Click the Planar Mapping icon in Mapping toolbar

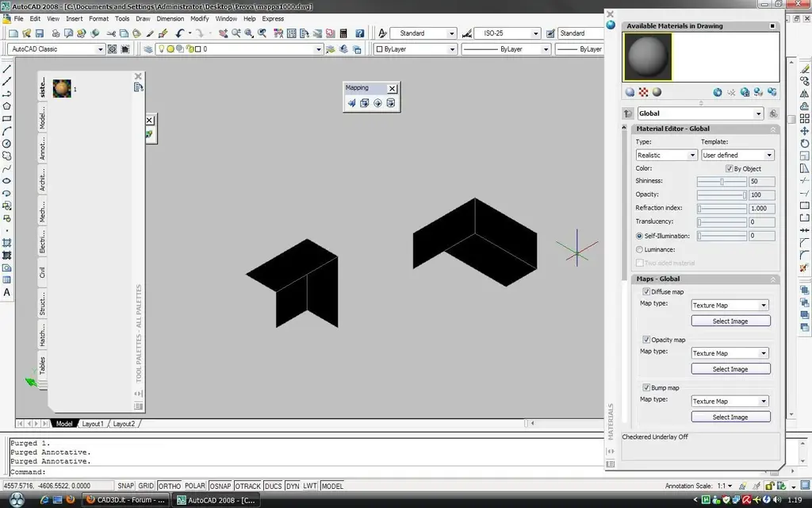(351, 103)
